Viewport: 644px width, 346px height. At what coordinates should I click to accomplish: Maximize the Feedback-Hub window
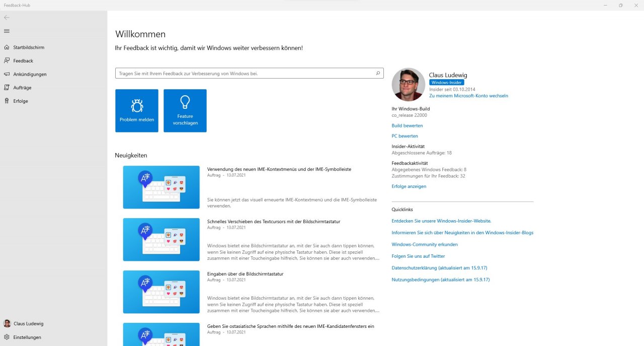tap(620, 5)
